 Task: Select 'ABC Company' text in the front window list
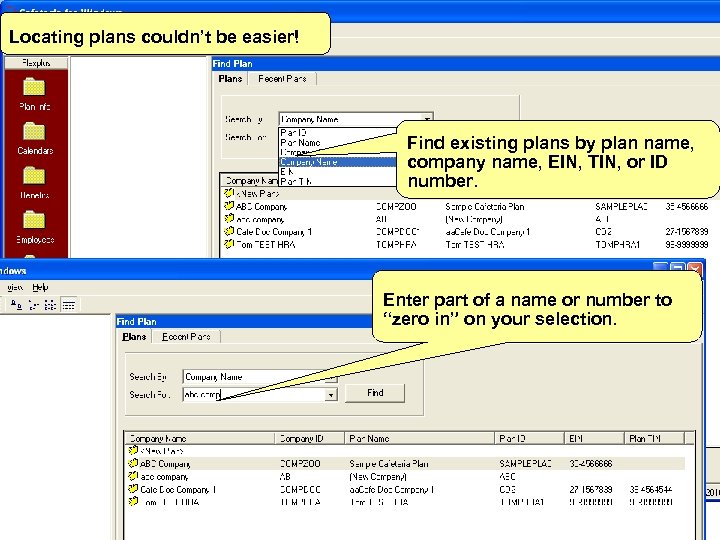pyautogui.click(x=165, y=464)
